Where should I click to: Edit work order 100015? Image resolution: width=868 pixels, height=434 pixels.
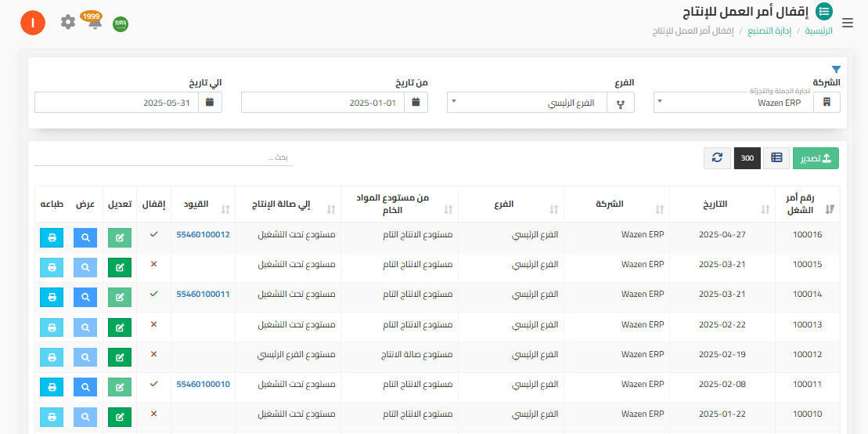[120, 267]
